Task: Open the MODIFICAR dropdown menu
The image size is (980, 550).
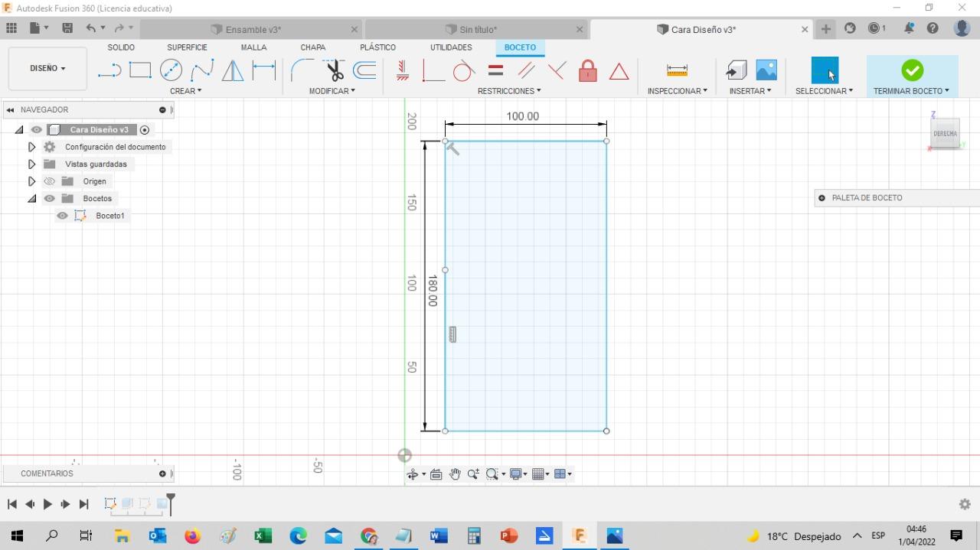Action: tap(332, 91)
